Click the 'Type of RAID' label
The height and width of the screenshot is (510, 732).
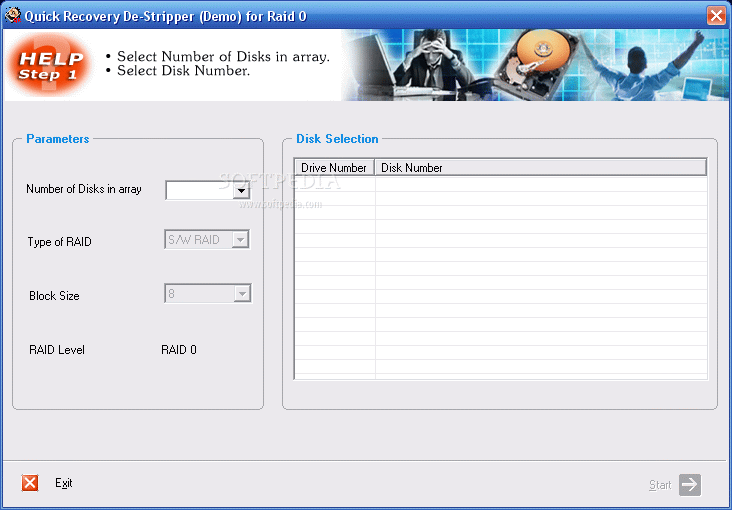(x=59, y=242)
